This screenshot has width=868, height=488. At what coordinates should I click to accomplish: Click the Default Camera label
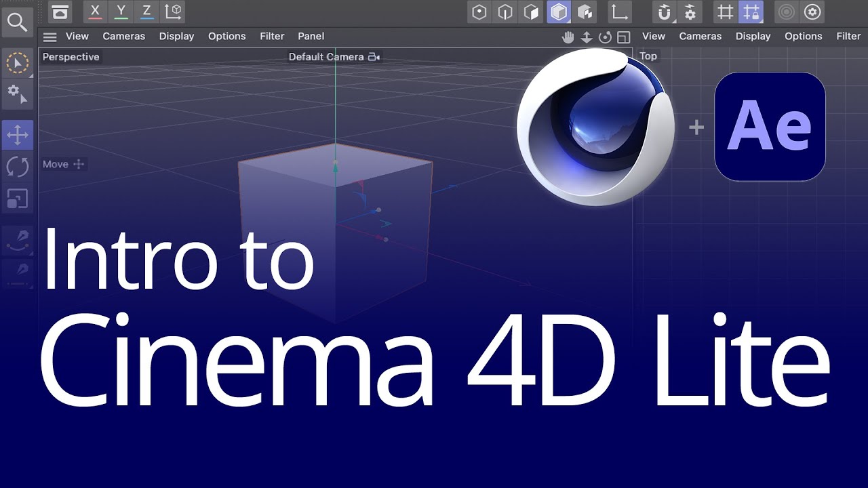coord(326,57)
